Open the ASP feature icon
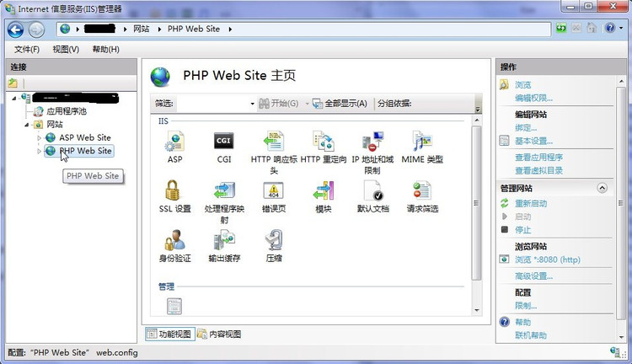632x364 pixels. point(175,147)
